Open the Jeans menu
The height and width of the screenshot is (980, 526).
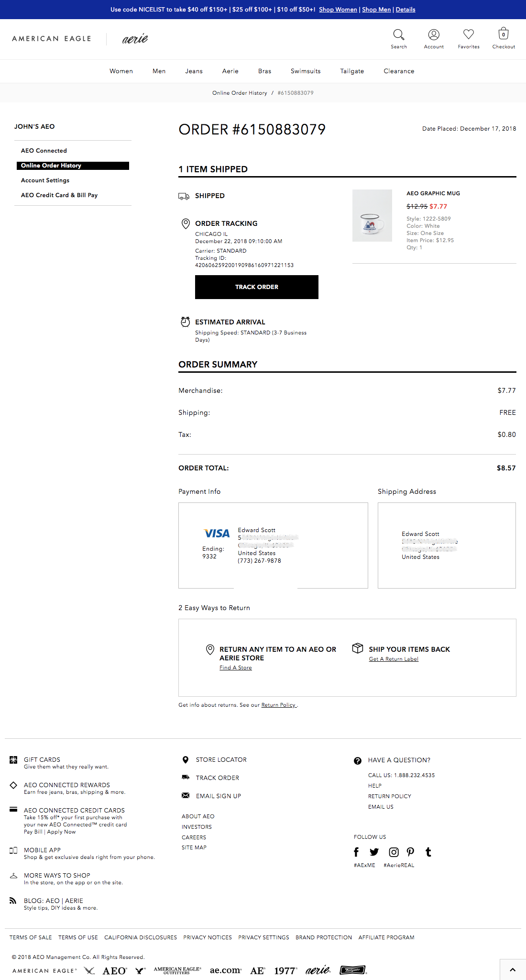click(x=194, y=71)
